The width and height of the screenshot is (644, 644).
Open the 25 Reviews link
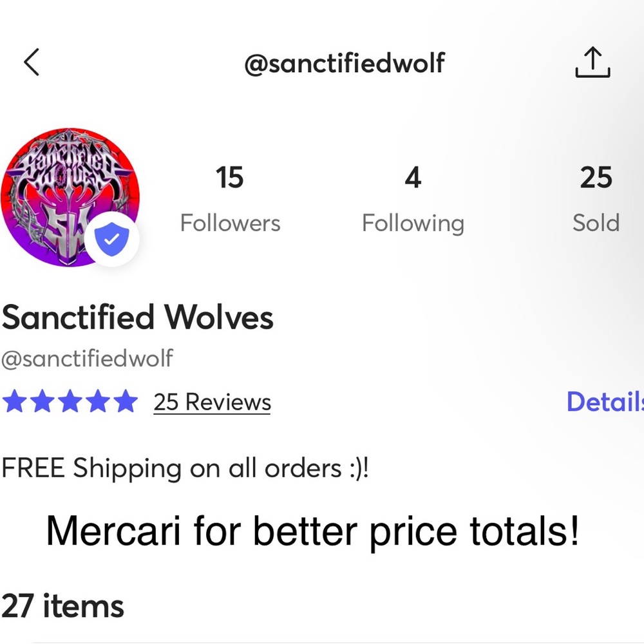tap(213, 402)
